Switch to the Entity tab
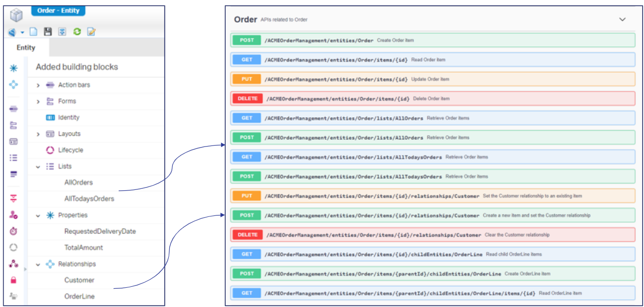644x307 pixels. coord(26,48)
